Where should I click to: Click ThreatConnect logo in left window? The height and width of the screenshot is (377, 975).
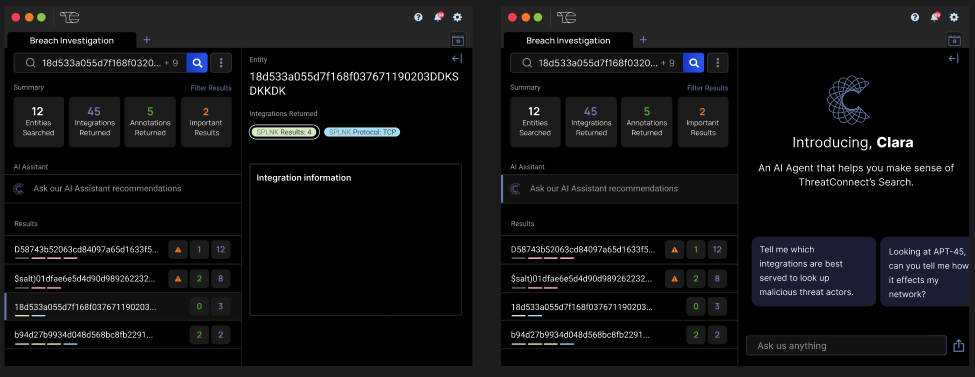(69, 17)
